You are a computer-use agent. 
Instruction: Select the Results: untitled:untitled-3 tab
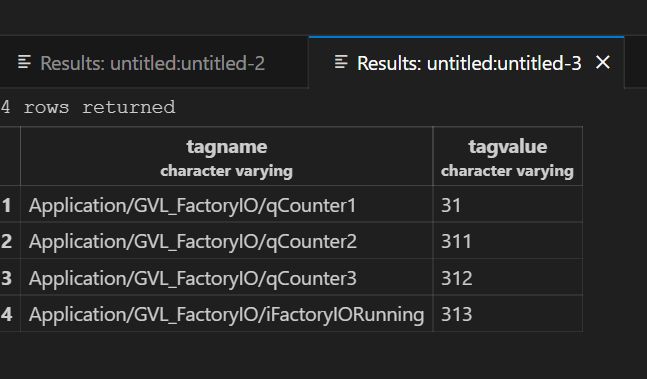pyautogui.click(x=466, y=63)
